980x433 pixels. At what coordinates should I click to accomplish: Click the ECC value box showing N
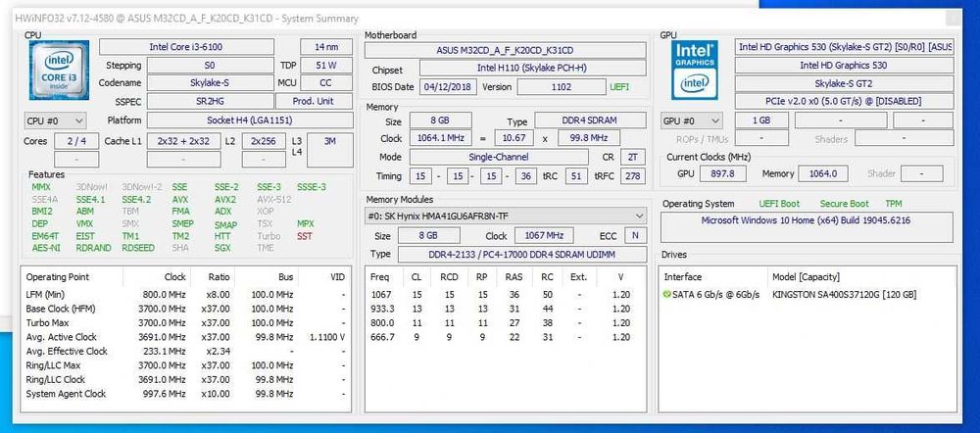(635, 235)
